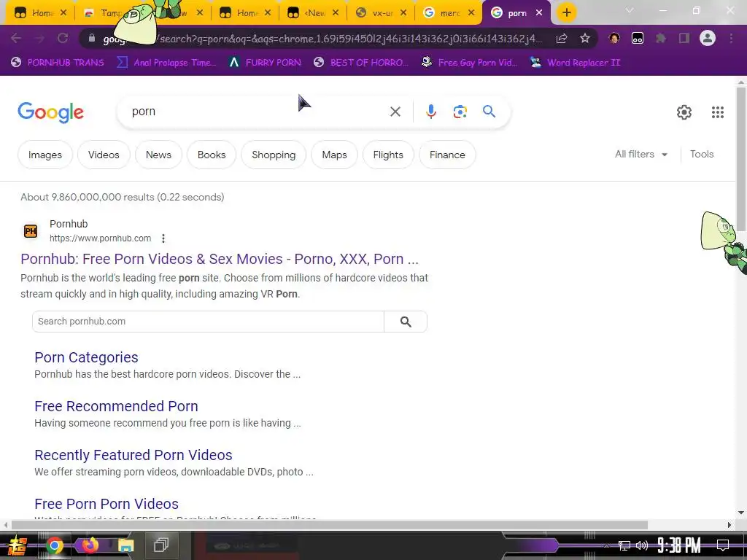The width and height of the screenshot is (747, 560).
Task: Open the notification center icon
Action: pyautogui.click(x=723, y=545)
